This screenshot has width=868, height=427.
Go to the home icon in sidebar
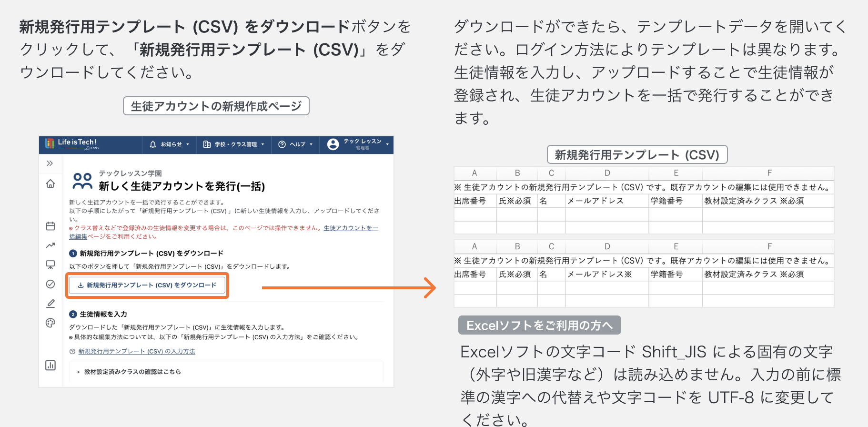50,183
